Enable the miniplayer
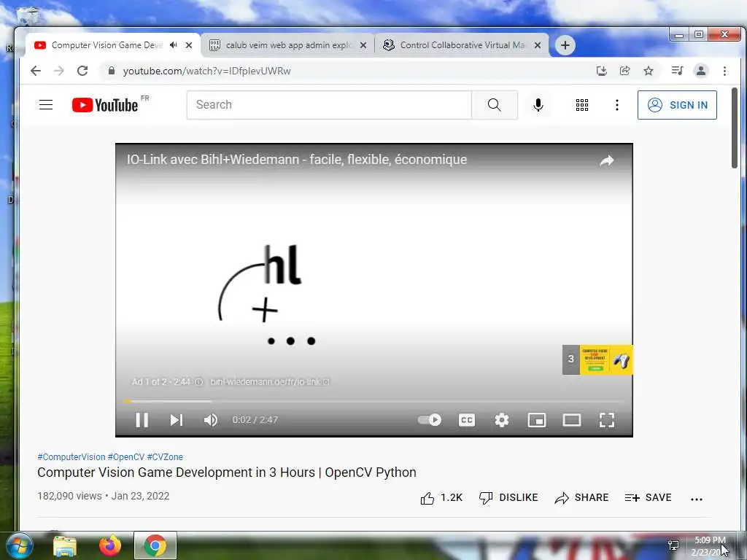The height and width of the screenshot is (560, 747). 537,420
